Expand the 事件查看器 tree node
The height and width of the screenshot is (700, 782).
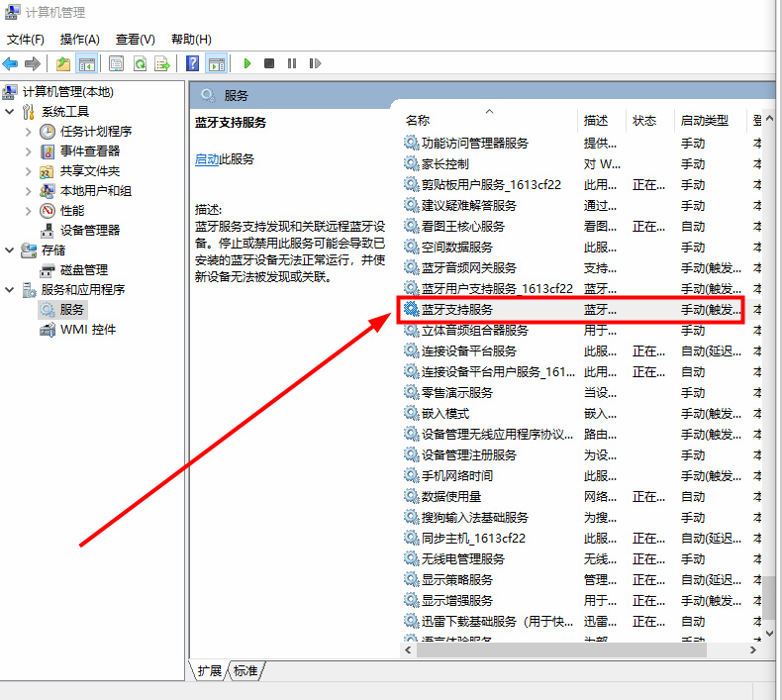coord(29,150)
